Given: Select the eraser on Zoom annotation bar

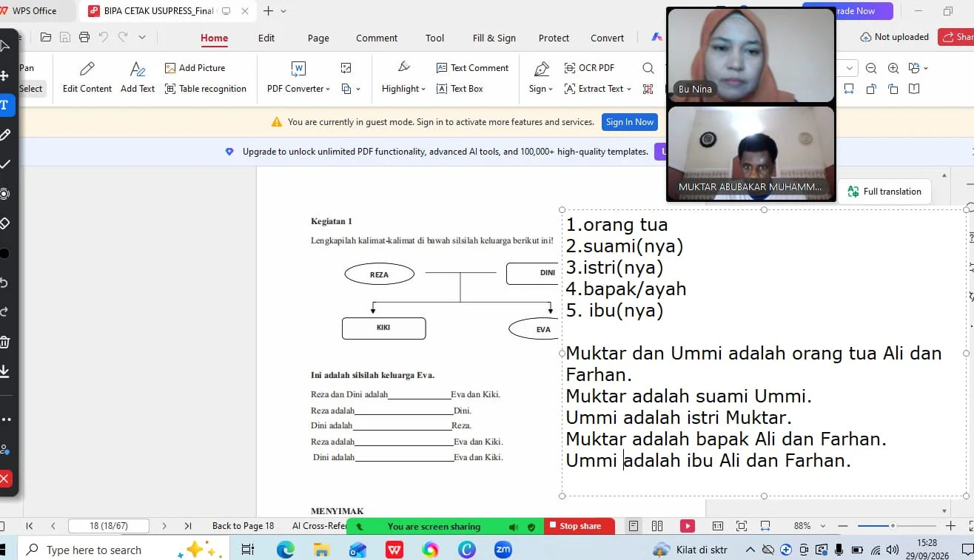Looking at the screenshot, I should tap(4, 223).
